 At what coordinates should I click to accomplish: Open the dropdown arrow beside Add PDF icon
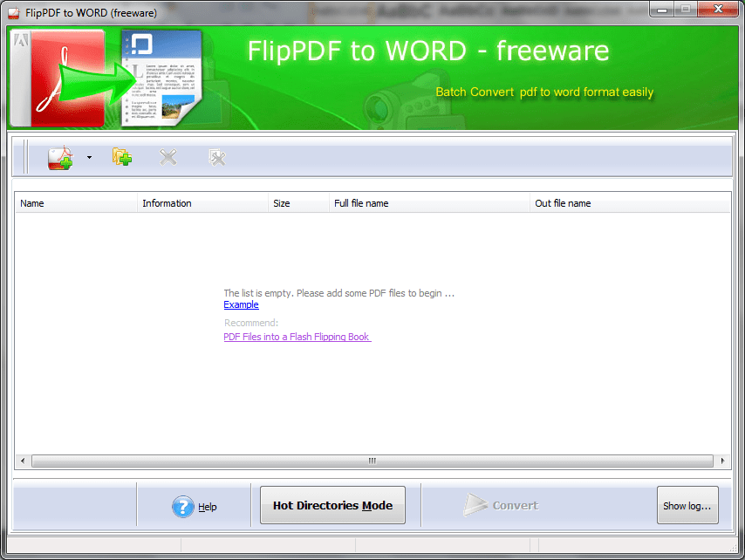pos(88,157)
